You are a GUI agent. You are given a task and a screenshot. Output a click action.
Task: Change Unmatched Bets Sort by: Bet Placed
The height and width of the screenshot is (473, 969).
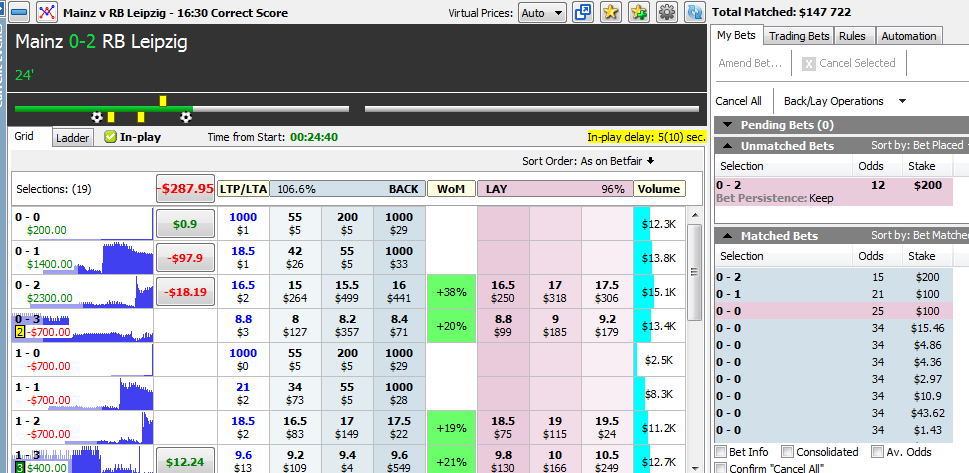pos(918,145)
